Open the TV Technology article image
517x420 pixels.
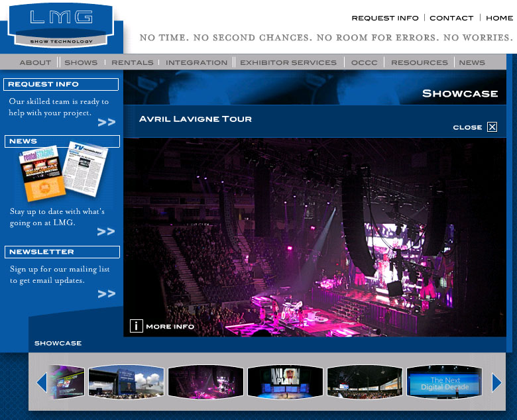pyautogui.click(x=86, y=169)
